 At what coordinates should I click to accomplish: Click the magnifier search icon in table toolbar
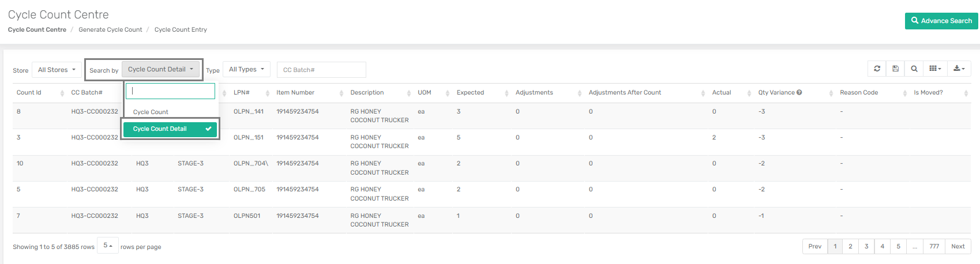tap(914, 69)
